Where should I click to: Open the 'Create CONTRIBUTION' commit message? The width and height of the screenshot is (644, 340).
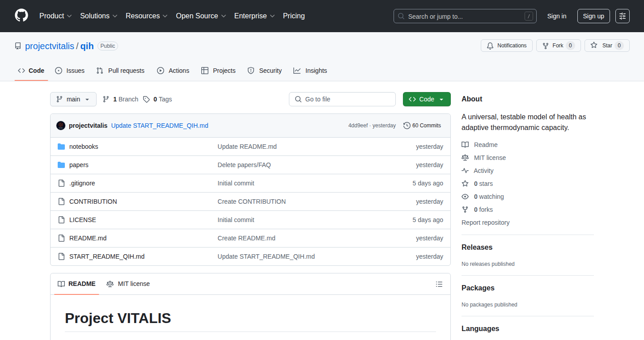click(x=252, y=201)
